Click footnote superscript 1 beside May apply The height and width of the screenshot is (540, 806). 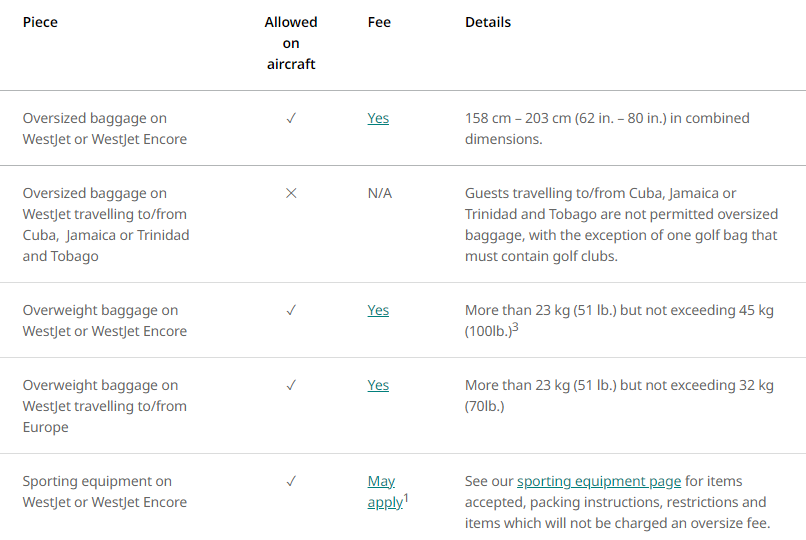tap(407, 497)
